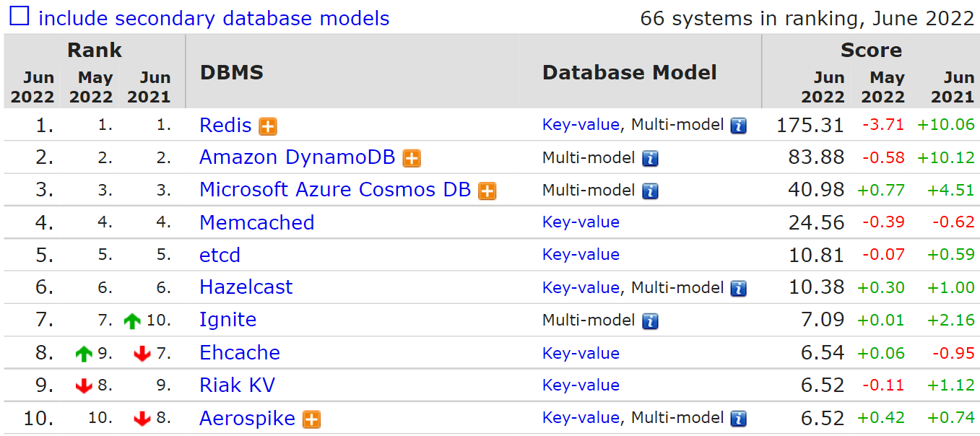Viewport: 980px width, 436px height.
Task: Click the etcd link
Action: click(x=220, y=255)
